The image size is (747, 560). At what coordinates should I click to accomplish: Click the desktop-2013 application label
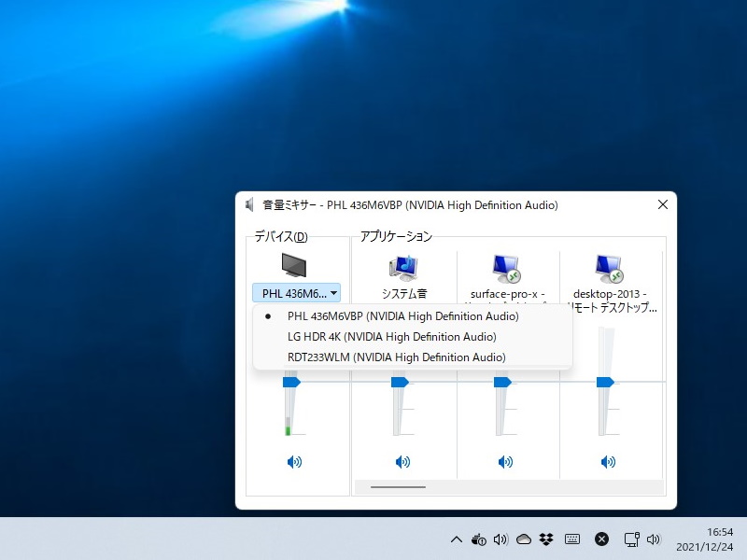(x=612, y=301)
